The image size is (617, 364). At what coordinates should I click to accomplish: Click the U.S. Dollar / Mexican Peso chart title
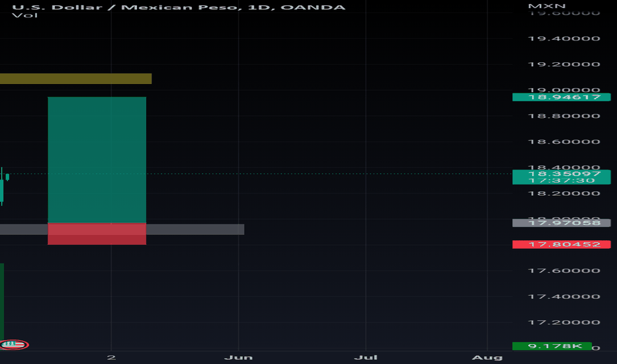[x=179, y=7]
